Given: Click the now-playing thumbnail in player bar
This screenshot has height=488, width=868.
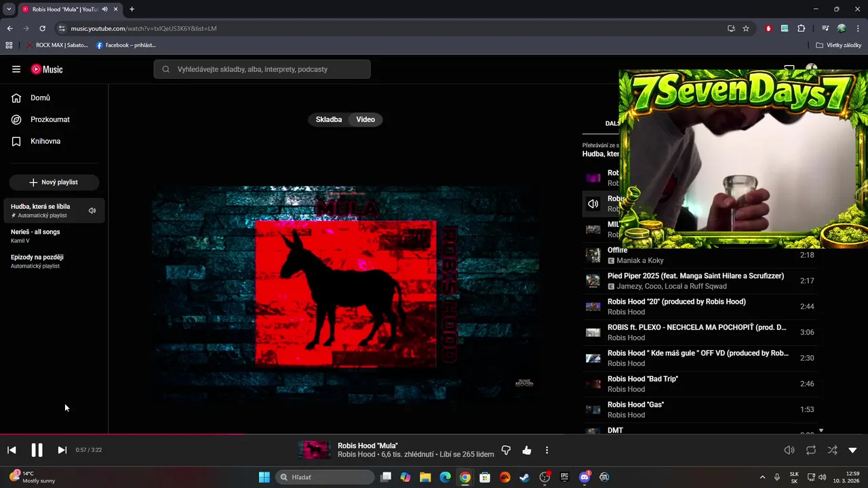Looking at the screenshot, I should click(x=315, y=450).
